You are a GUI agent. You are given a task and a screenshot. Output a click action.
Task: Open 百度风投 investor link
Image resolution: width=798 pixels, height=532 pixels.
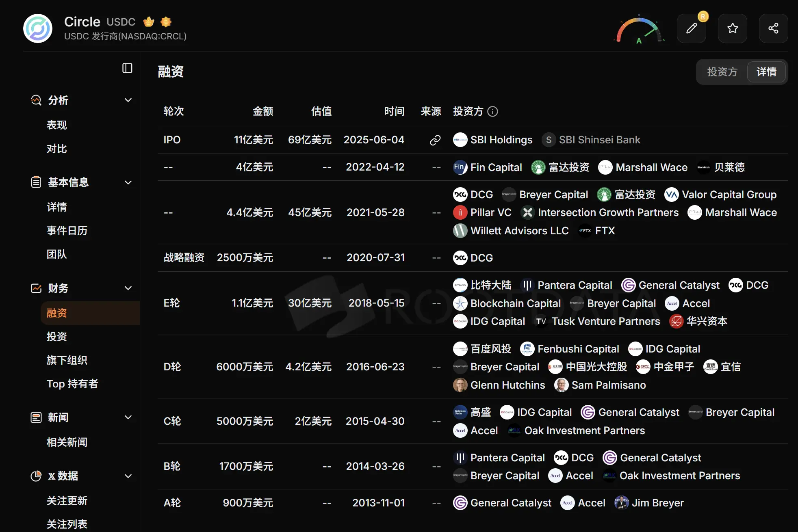(482, 349)
